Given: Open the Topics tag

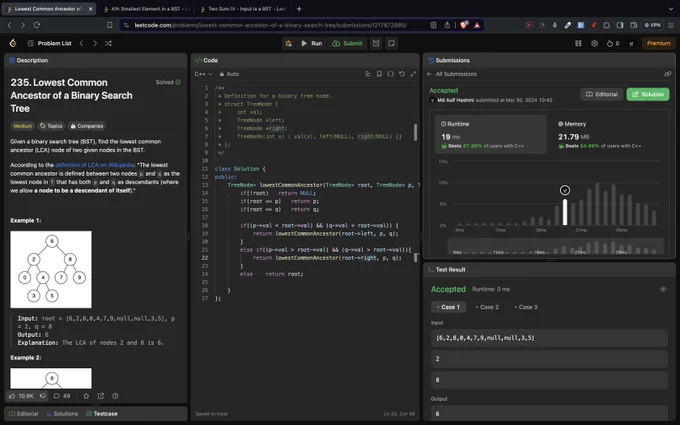Looking at the screenshot, I should click(x=51, y=126).
